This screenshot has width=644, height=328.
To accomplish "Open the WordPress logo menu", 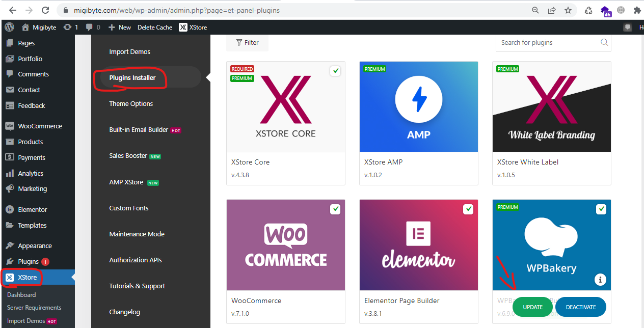I will [9, 27].
